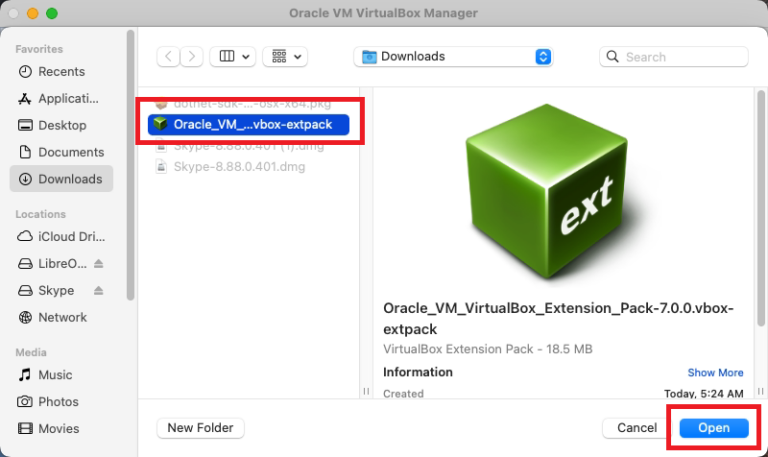Image resolution: width=768 pixels, height=457 pixels.
Task: Eject the LibreOffice volume
Action: click(99, 264)
